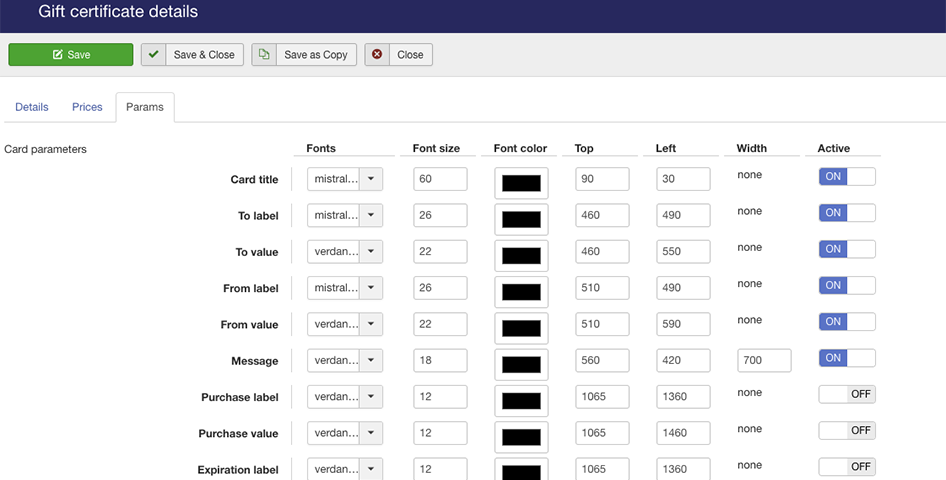Viewport: 946px width, 480px height.
Task: Click the Card title Font size field
Action: pos(440,179)
